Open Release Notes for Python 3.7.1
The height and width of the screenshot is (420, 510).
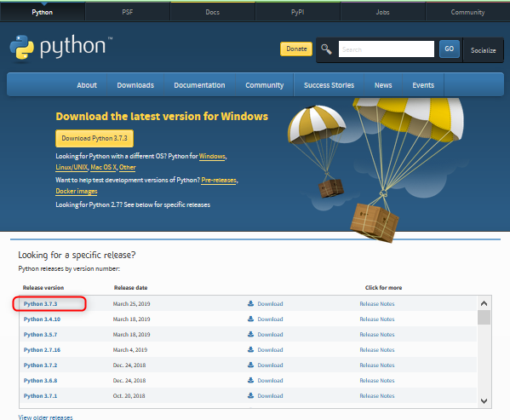(377, 395)
